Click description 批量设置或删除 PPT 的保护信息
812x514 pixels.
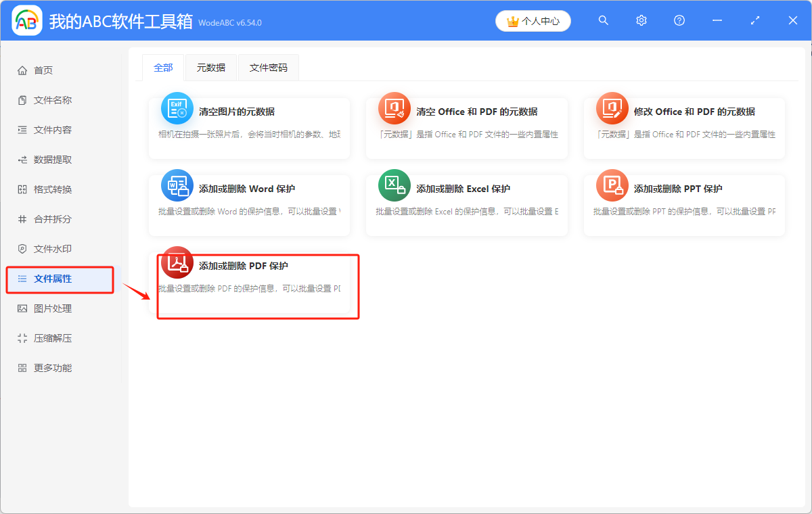(x=684, y=212)
